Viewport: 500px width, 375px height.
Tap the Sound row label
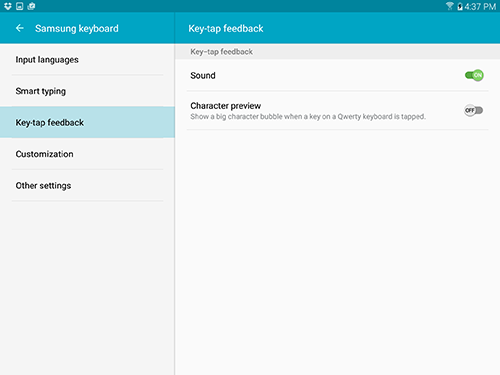click(x=203, y=76)
